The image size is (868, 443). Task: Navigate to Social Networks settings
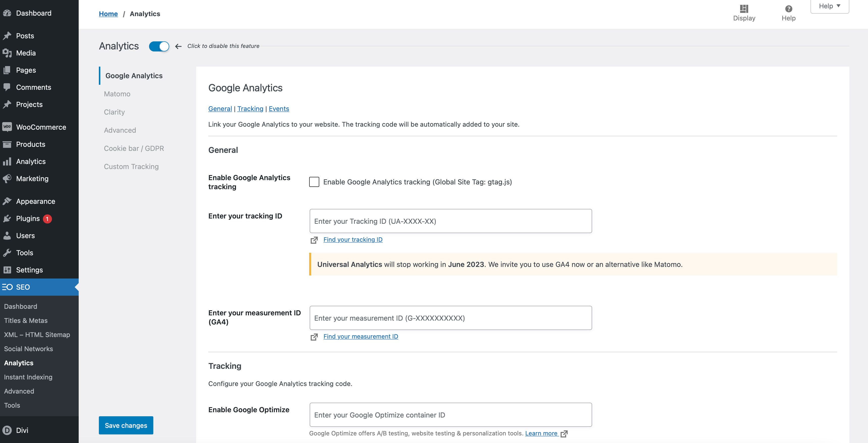click(x=28, y=349)
